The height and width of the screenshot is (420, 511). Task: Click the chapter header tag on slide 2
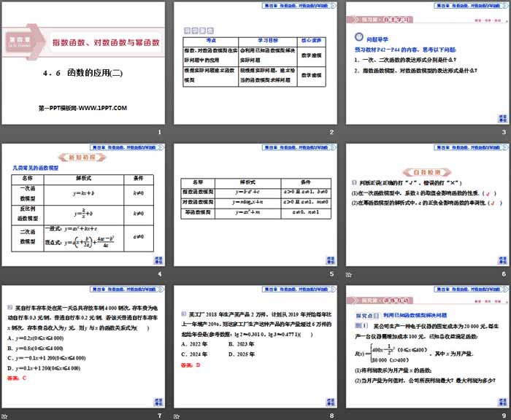(299, 6)
